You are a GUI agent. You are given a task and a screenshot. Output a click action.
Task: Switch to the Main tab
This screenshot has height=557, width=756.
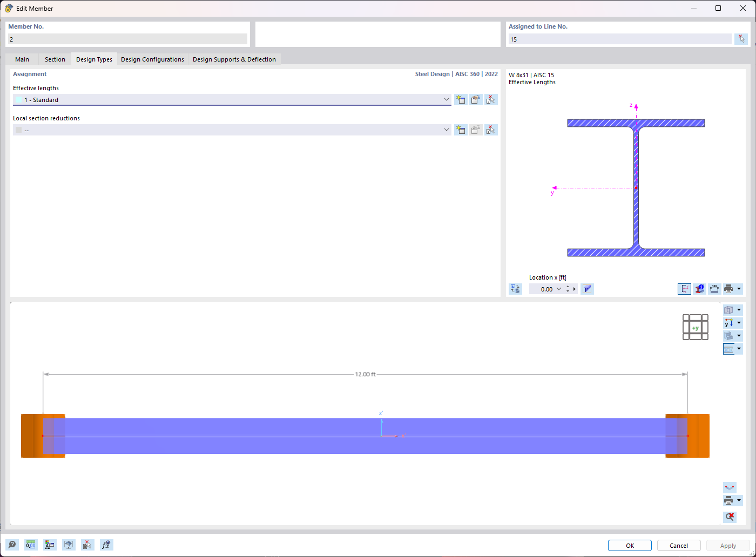click(x=22, y=59)
